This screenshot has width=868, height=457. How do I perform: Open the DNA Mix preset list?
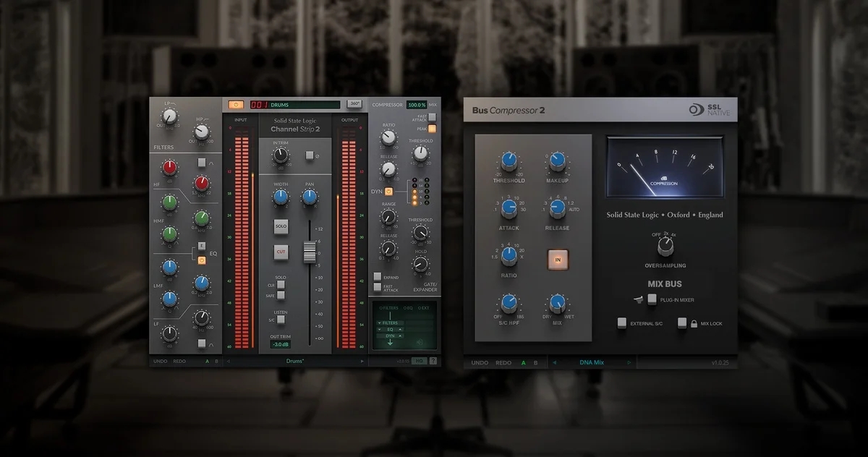[591, 362]
